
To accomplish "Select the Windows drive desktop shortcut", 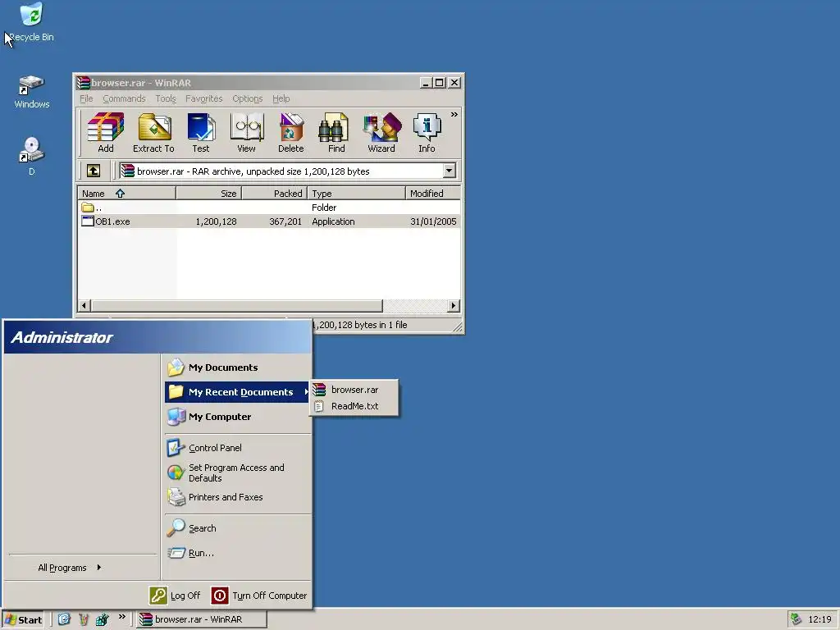I will (32, 92).
